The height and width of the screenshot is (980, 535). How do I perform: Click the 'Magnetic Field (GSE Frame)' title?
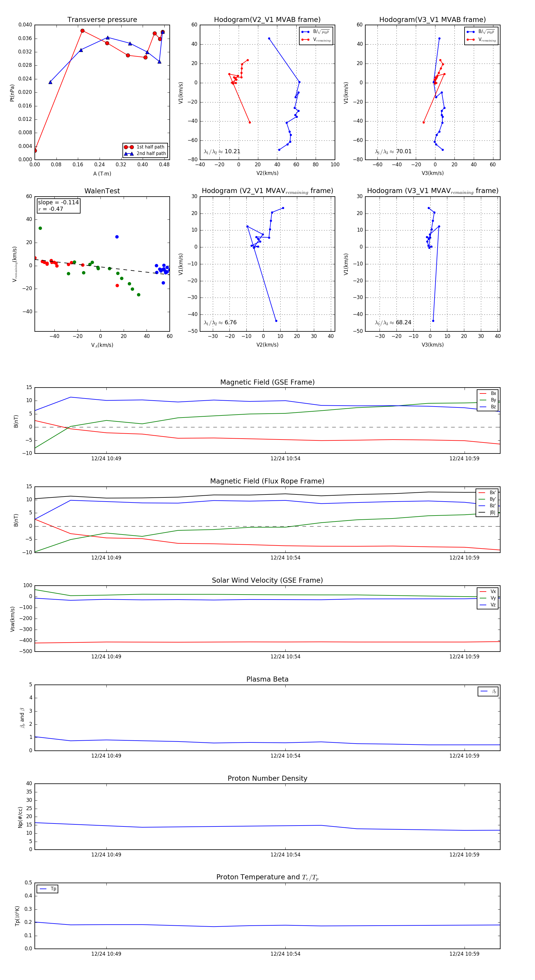click(x=267, y=382)
